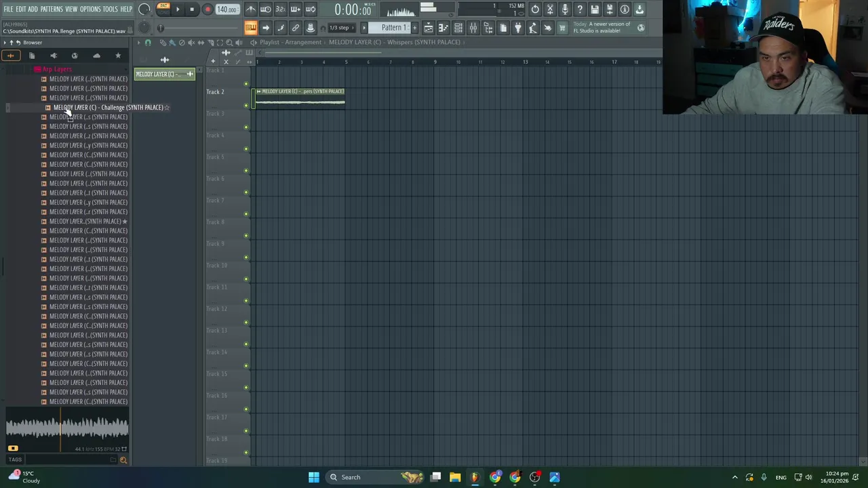Click the 140 BPM tempo field
This screenshot has width=868, height=488.
click(x=226, y=9)
